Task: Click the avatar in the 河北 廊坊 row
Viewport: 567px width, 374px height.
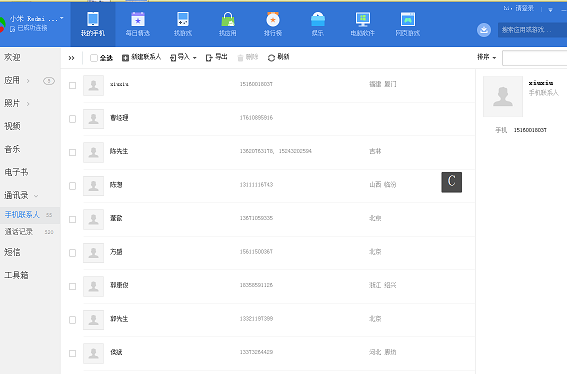Action: 93,353
